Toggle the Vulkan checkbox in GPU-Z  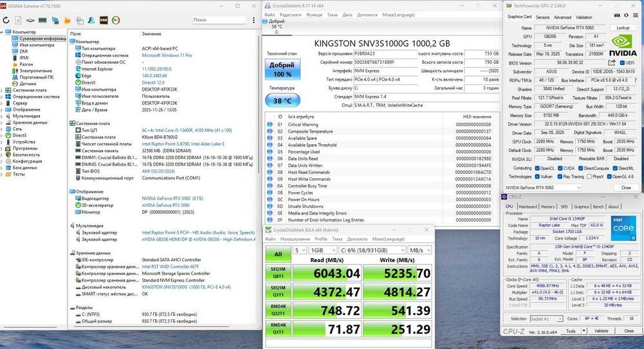537,176
